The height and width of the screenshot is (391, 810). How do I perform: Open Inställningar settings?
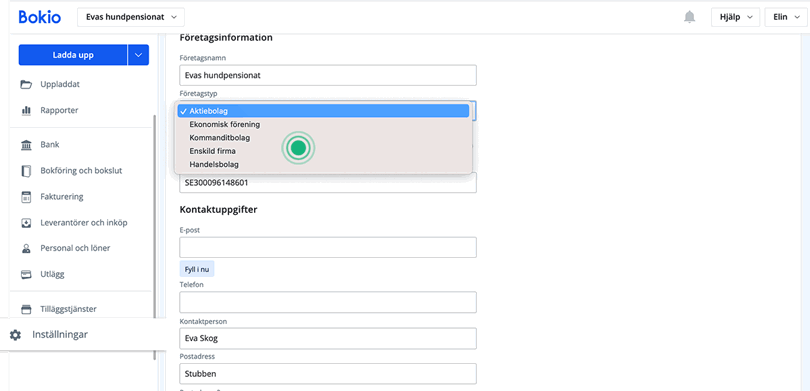tap(60, 335)
